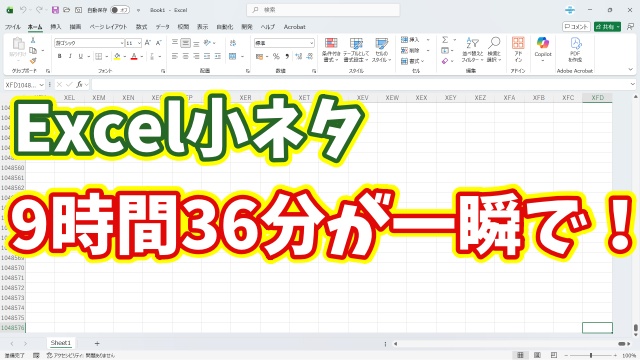Image resolution: width=640 pixels, height=360 pixels.
Task: Click the Redo arrow icon
Action: tap(39, 10)
